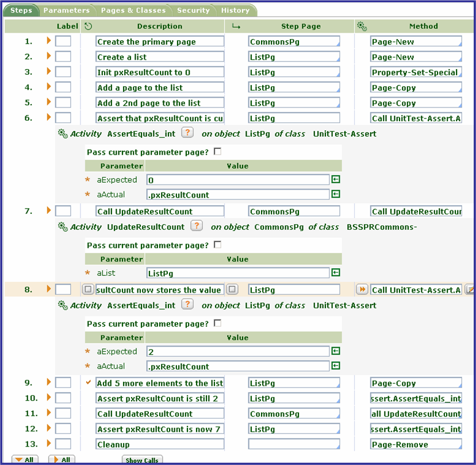476x465 pixels.
Task: Click the 'Add 5 more elements to the list' field
Action: (160, 383)
